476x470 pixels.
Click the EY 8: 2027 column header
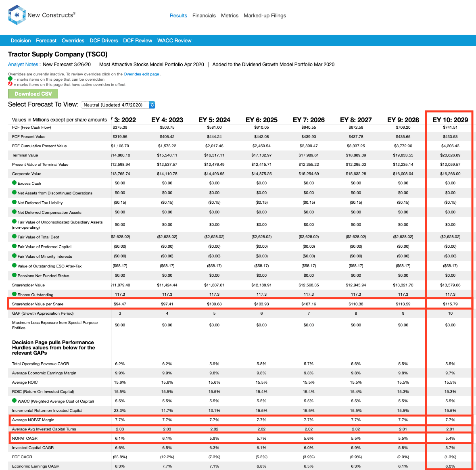356,120
